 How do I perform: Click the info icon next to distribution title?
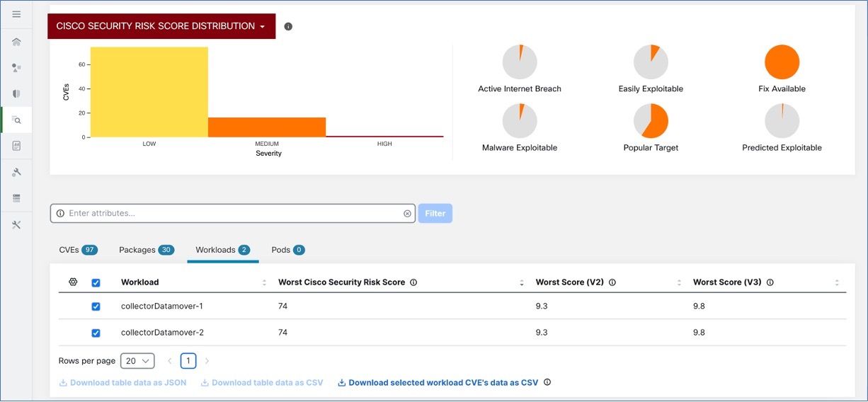(x=288, y=26)
